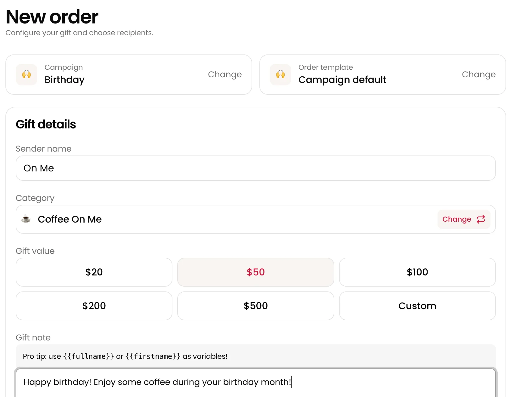
Task: Choose the Custom gift value option
Action: tap(417, 306)
